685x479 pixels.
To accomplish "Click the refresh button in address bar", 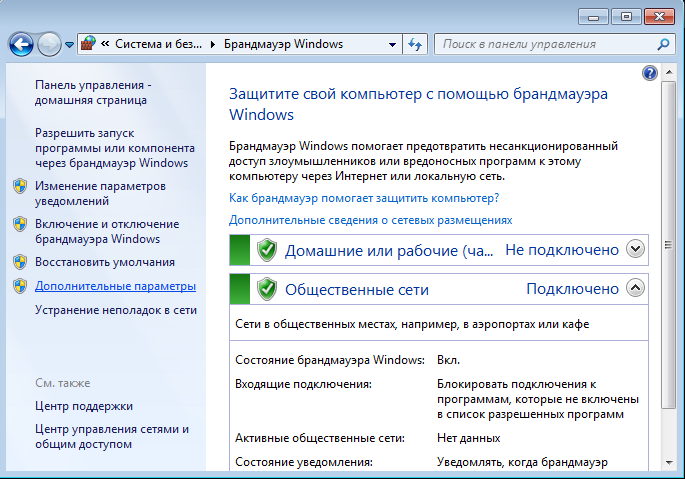I will (x=416, y=44).
